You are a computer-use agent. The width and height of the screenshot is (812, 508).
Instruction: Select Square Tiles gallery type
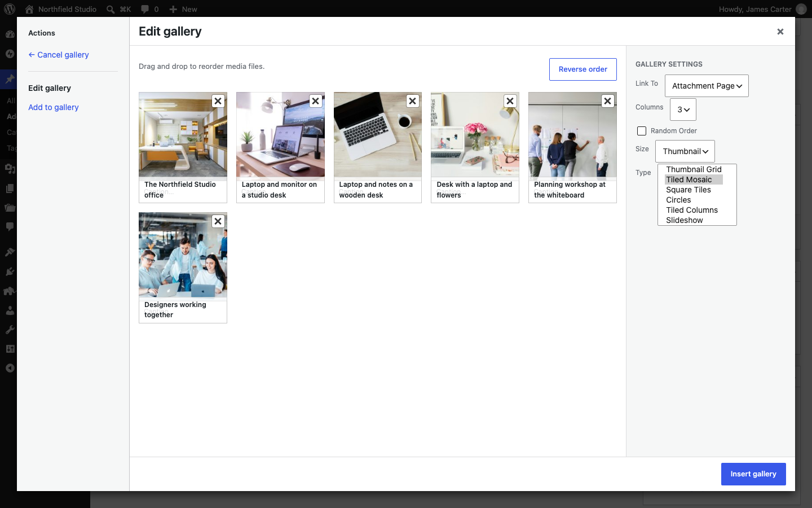[x=694, y=190]
